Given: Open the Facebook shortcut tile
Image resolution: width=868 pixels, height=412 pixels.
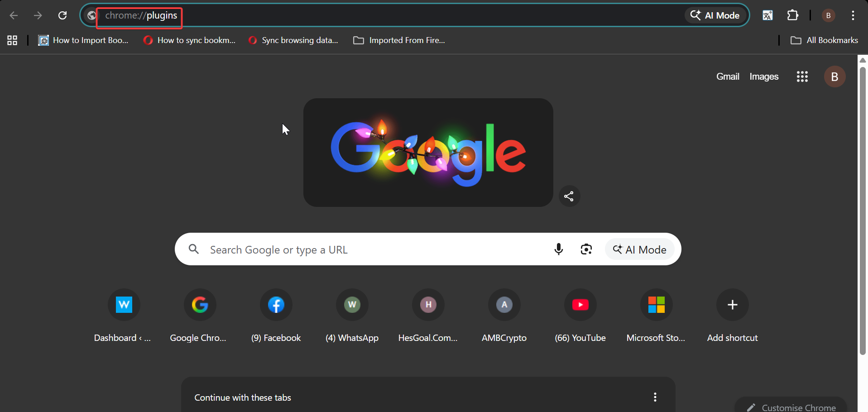Looking at the screenshot, I should click(x=276, y=316).
